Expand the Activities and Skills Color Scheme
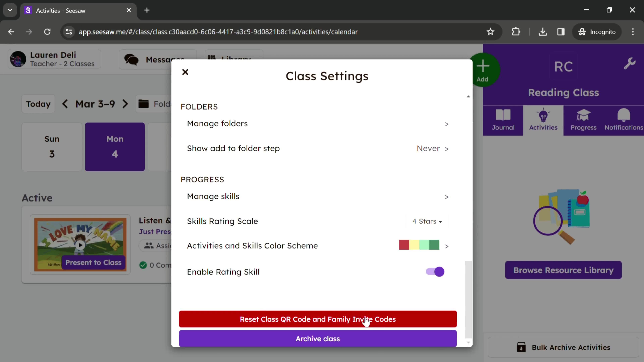Image resolution: width=644 pixels, height=362 pixels. click(x=446, y=246)
